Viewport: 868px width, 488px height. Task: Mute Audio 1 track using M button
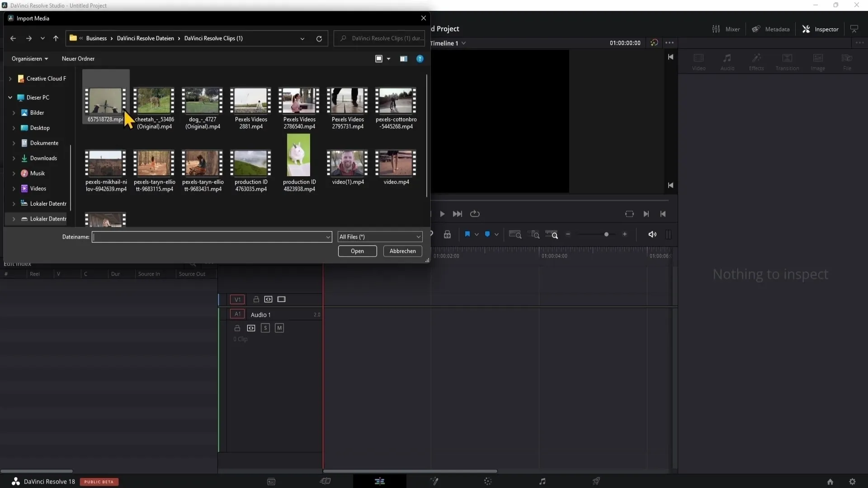279,328
